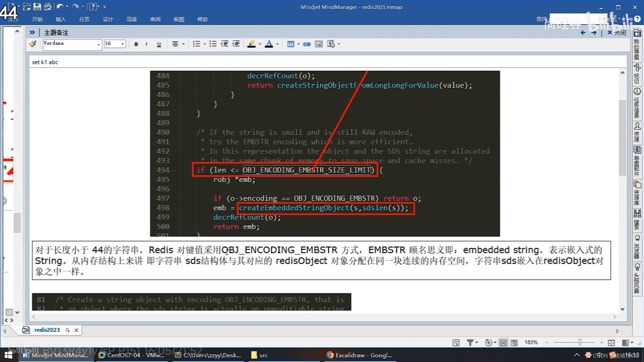
Task: Click the insert hyperlink icon
Action: pos(307,44)
